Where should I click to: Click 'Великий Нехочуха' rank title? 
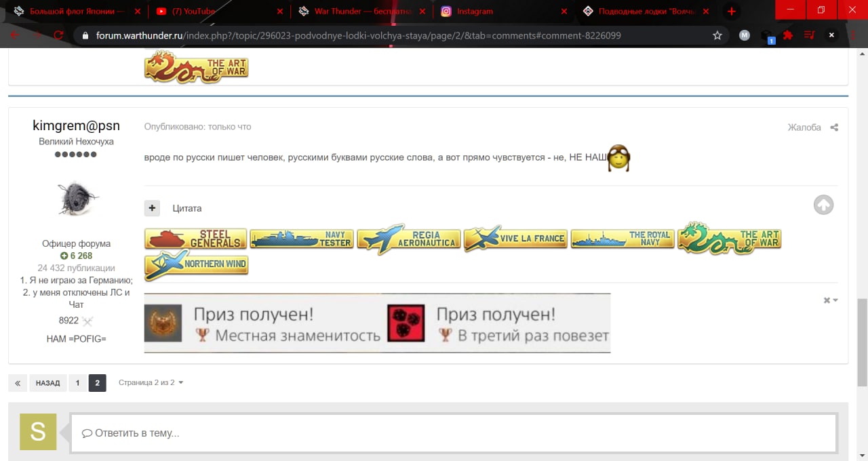pyautogui.click(x=76, y=142)
